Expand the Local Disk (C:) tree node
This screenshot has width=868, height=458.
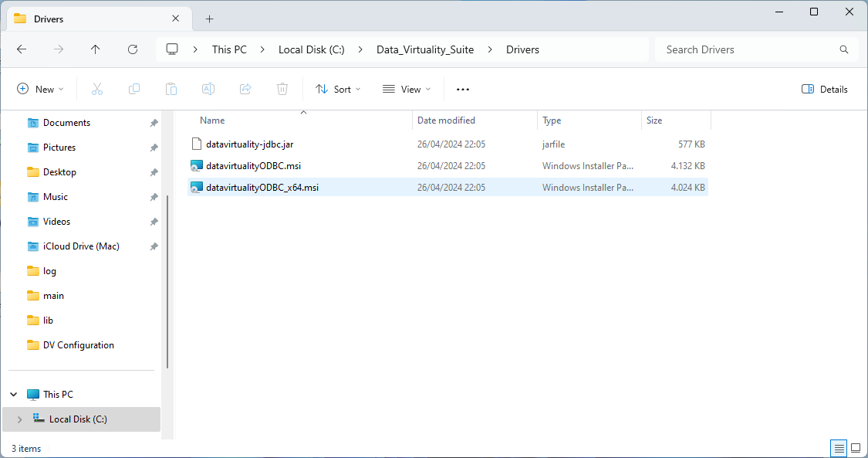point(19,419)
